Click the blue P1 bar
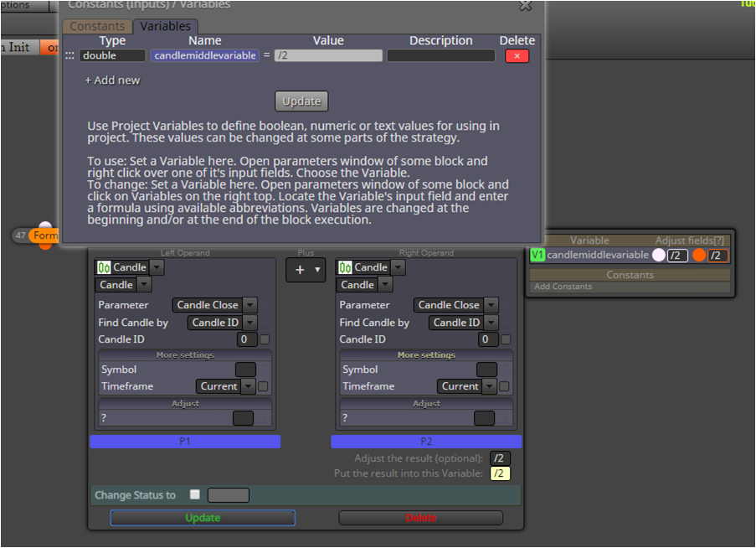756x548 pixels. pyautogui.click(x=185, y=442)
